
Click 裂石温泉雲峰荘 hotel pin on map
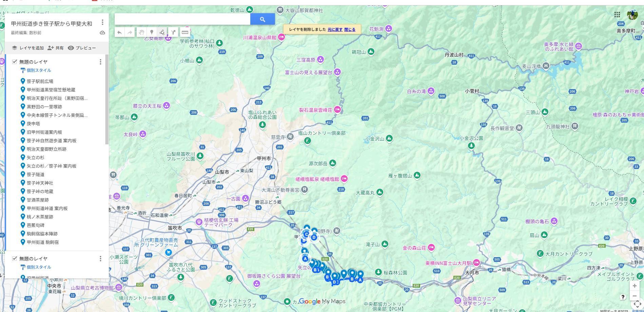pyautogui.click(x=337, y=110)
